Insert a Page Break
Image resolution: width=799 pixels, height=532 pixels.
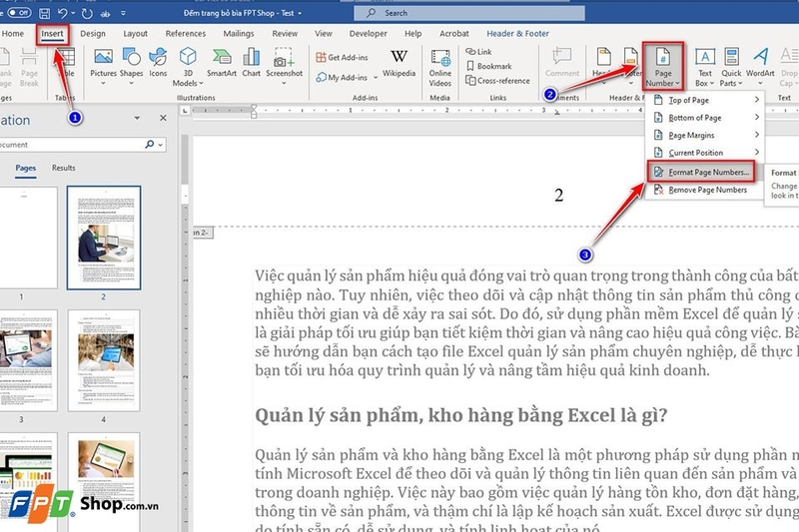[x=29, y=67]
